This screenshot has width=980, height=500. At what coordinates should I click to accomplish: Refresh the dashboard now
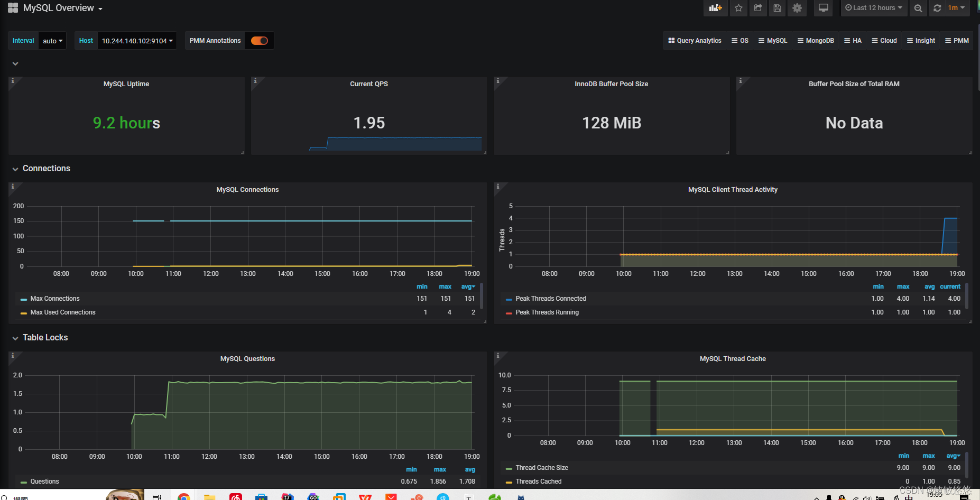[937, 8]
